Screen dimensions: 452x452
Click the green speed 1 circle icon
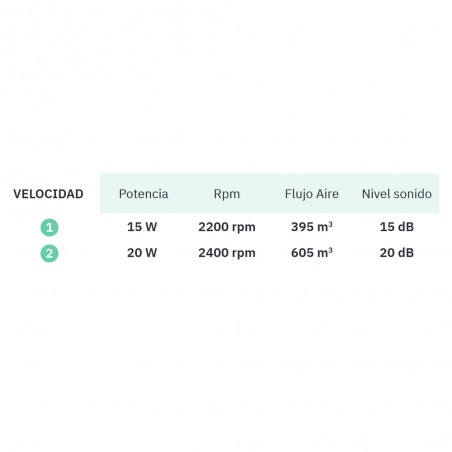pyautogui.click(x=49, y=228)
